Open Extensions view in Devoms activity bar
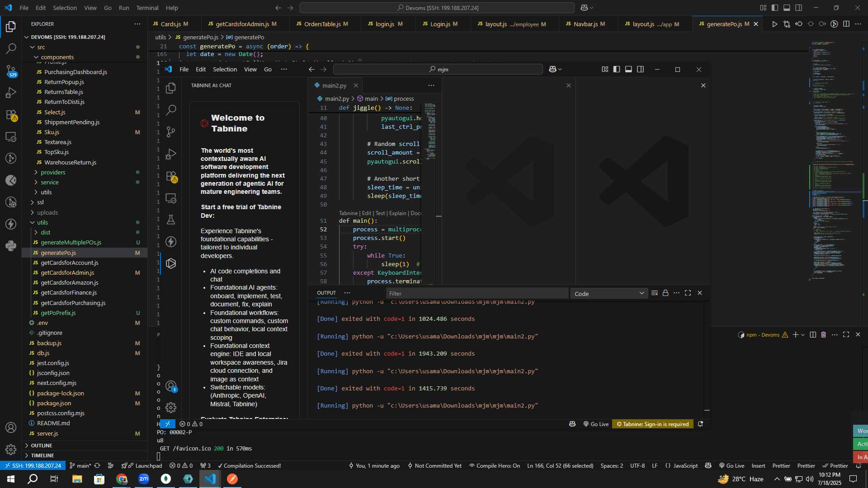Screen dimensions: 868x488 pos(11,115)
